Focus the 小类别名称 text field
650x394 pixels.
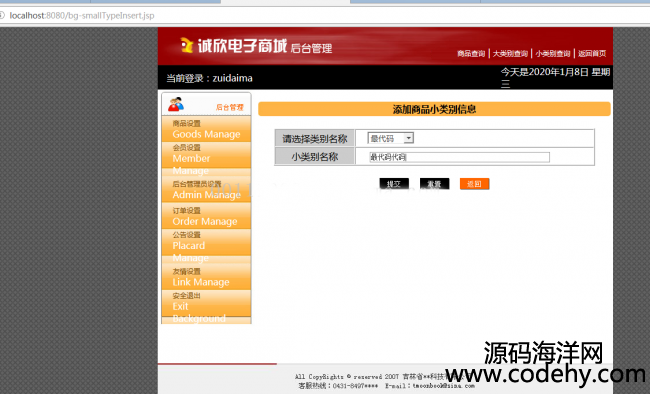[459, 157]
